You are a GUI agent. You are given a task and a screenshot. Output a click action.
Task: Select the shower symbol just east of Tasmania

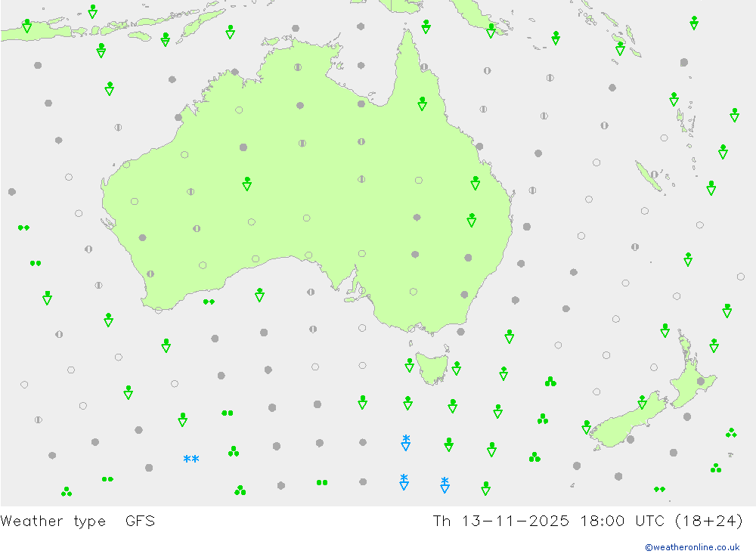457,368
